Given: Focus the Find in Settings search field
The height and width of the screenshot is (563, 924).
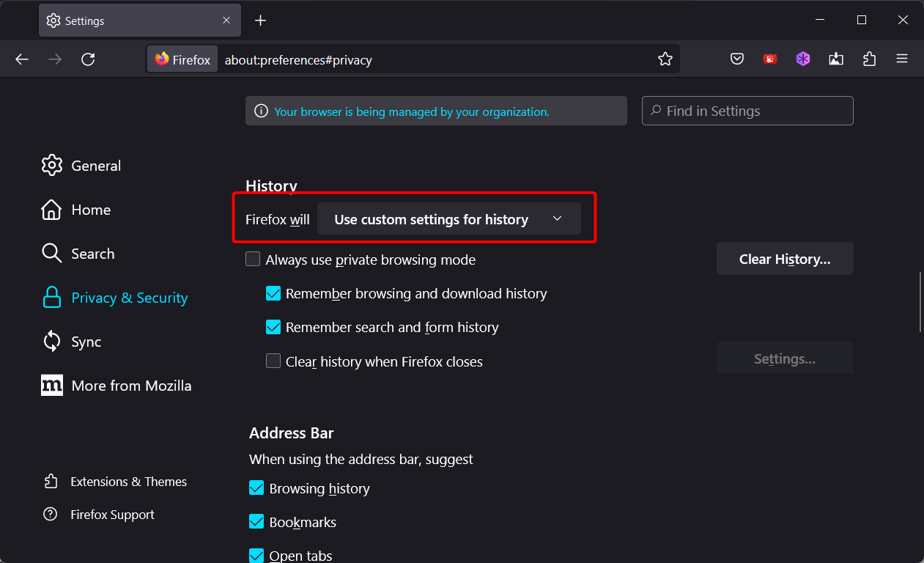Looking at the screenshot, I should coord(747,111).
